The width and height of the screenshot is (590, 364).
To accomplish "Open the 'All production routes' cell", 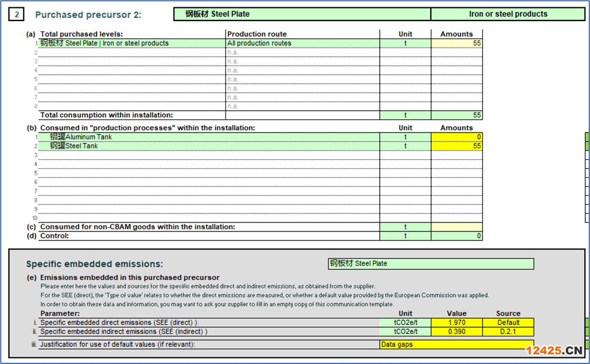I will 302,43.
